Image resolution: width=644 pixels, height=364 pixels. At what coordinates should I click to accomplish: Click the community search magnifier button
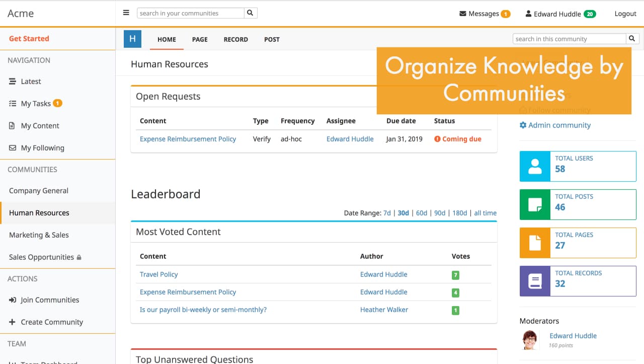(x=632, y=39)
